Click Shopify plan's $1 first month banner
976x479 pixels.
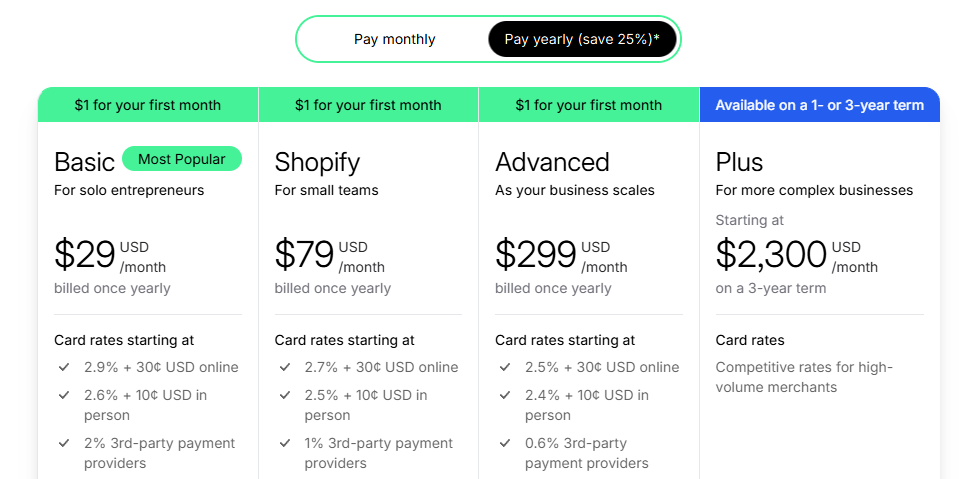click(x=368, y=105)
